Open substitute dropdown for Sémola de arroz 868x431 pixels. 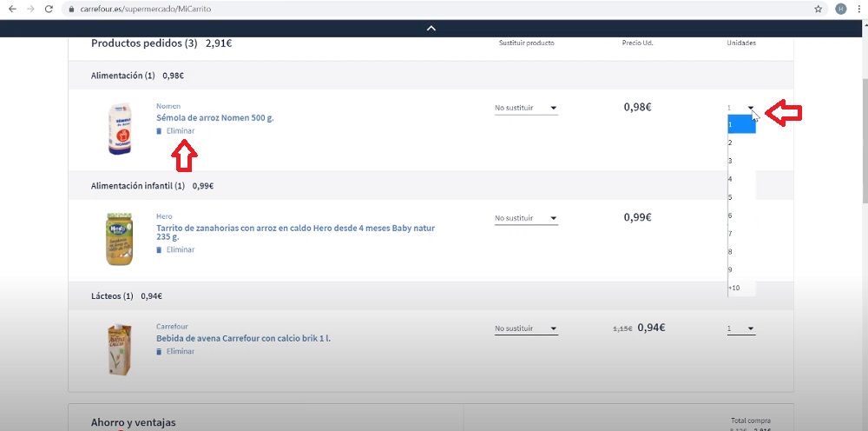(526, 109)
